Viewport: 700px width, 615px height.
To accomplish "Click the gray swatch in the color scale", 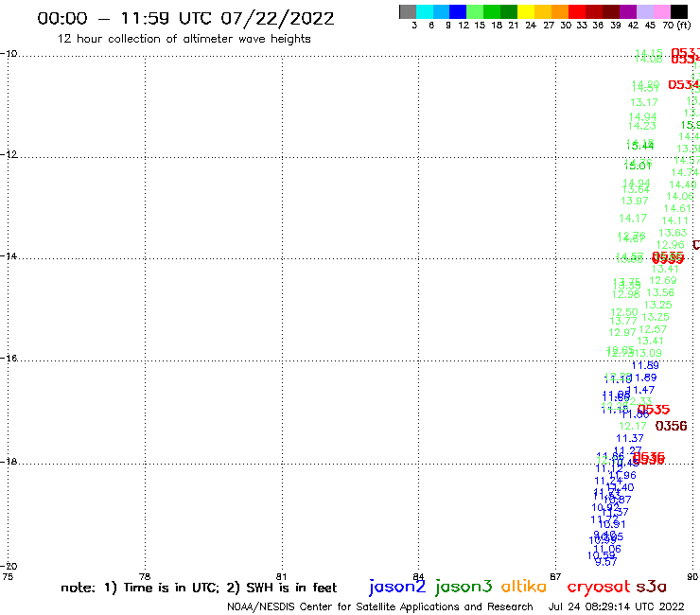I will pos(408,11).
